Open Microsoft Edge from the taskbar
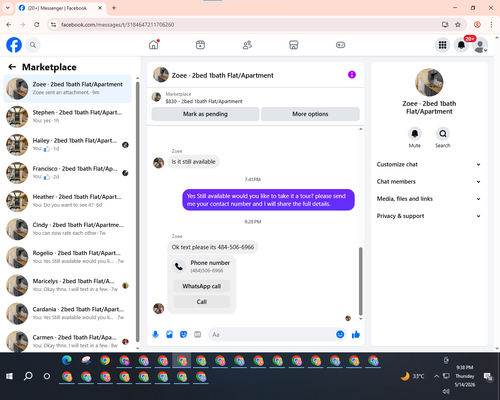500x400 pixels. tap(67, 360)
